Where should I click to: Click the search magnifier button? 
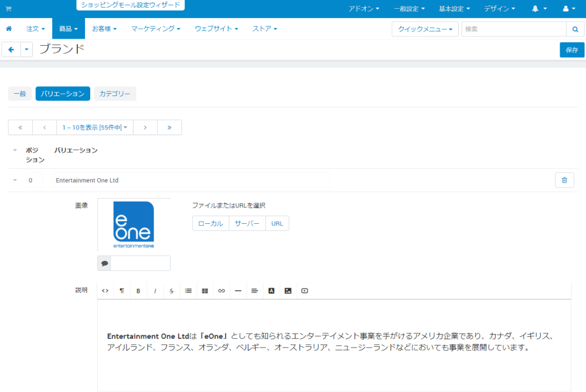pos(575,29)
